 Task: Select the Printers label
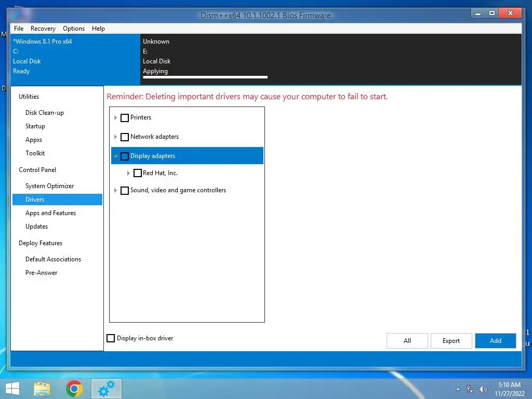tap(141, 117)
